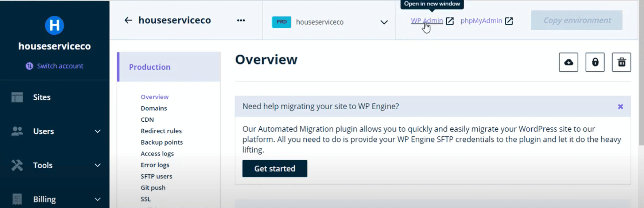Click the Tools wrench icon
This screenshot has height=208, width=644.
pos(17,165)
